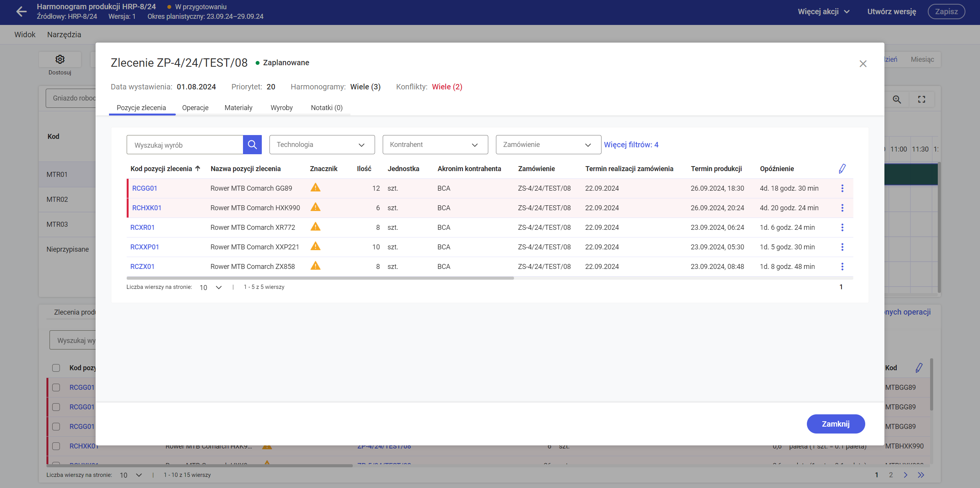The image size is (980, 488).
Task: Focus the Wyszukaj wyrób search field
Action: [x=185, y=145]
